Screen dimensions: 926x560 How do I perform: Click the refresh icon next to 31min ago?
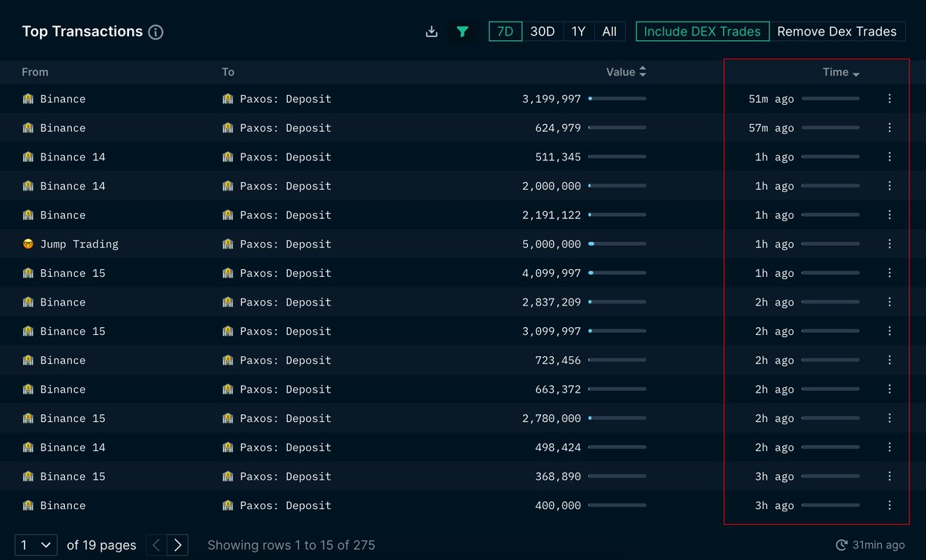coord(843,545)
